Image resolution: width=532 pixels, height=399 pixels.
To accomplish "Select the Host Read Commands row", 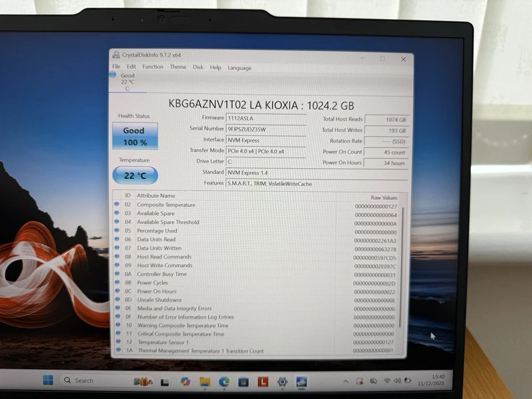I will (x=256, y=257).
